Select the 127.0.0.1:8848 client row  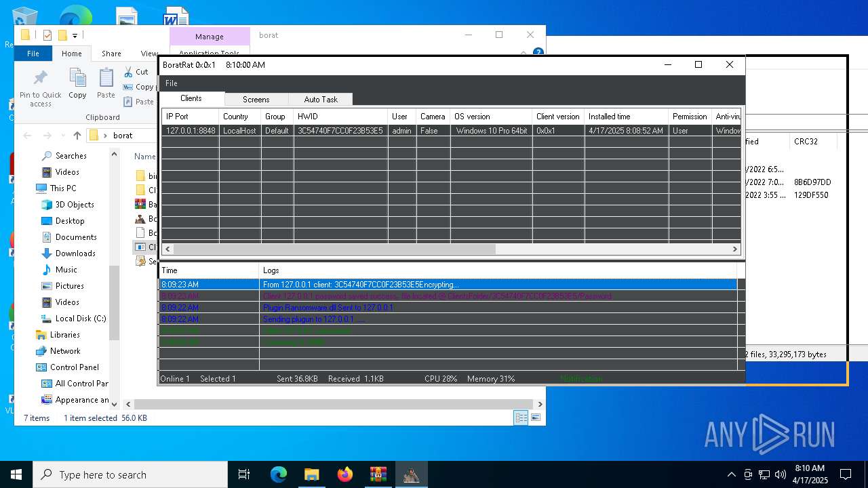pyautogui.click(x=451, y=131)
